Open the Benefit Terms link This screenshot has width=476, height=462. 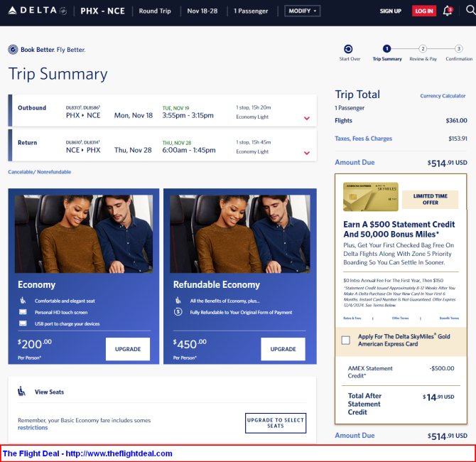pos(449,318)
